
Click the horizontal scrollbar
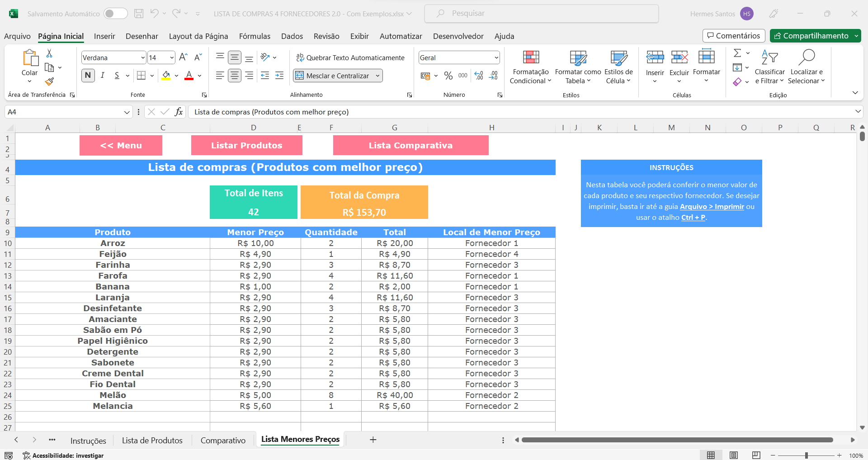tap(677, 440)
